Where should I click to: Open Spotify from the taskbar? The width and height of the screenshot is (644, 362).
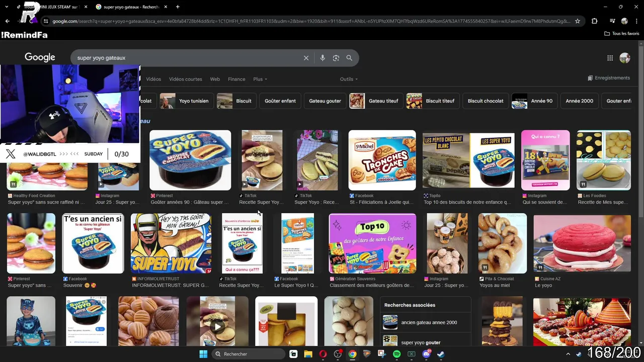point(396,354)
